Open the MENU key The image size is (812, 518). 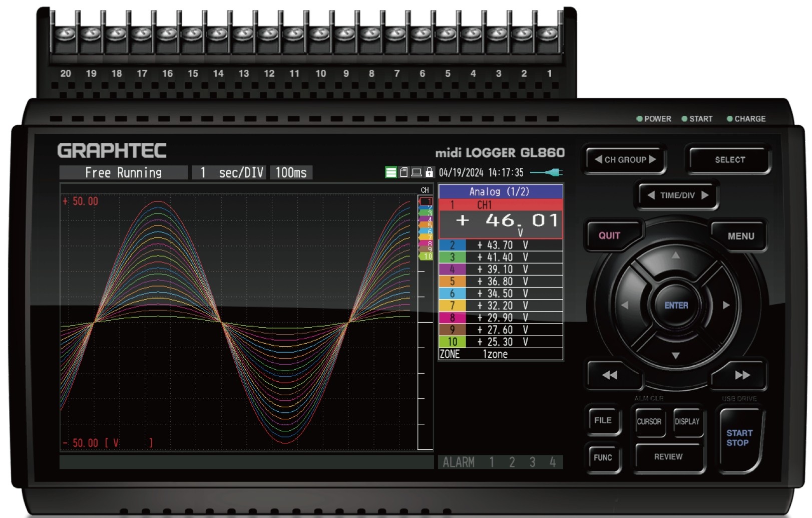click(x=740, y=236)
